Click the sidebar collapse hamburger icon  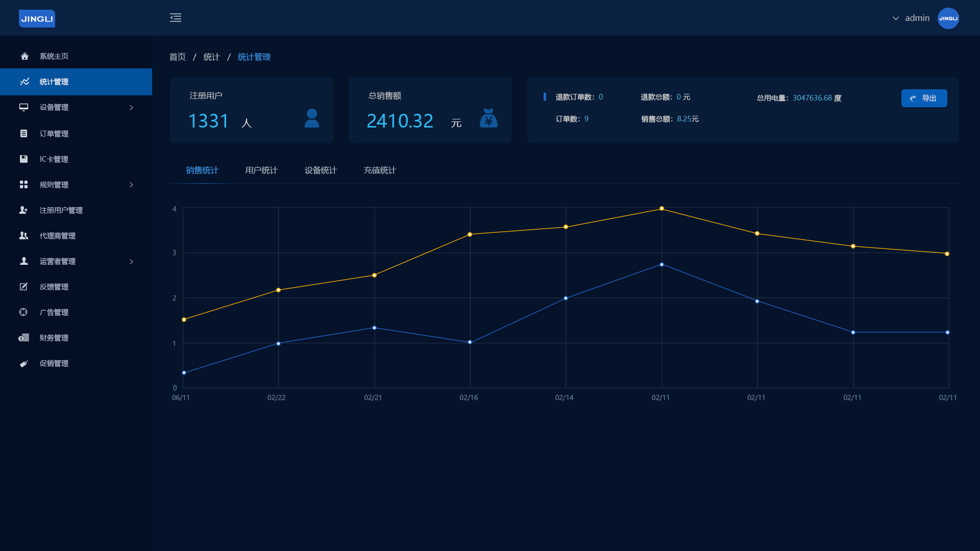pyautogui.click(x=176, y=18)
